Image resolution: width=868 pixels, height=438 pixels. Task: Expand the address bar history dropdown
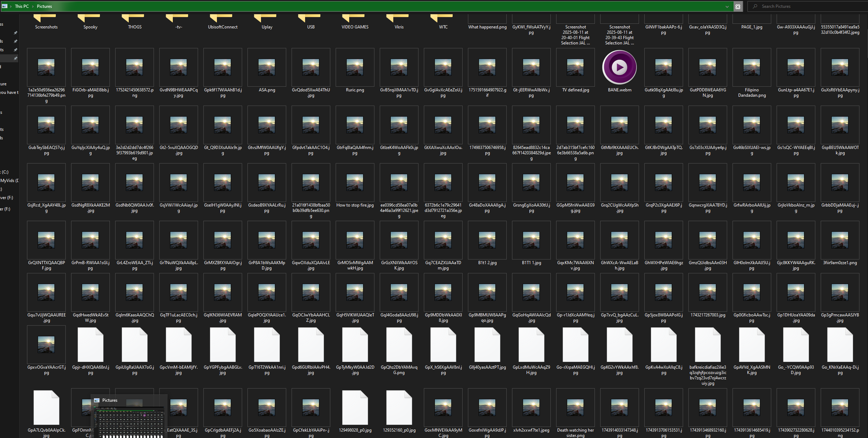727,6
